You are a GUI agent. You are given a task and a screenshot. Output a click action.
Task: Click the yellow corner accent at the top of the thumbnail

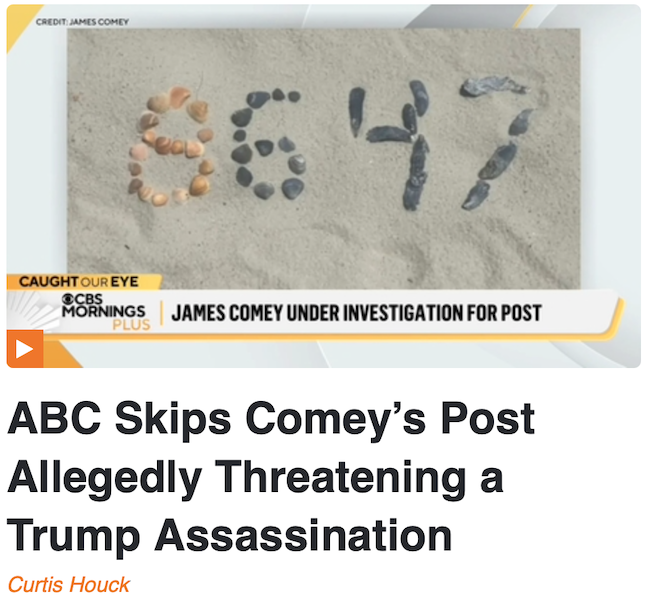23,27
